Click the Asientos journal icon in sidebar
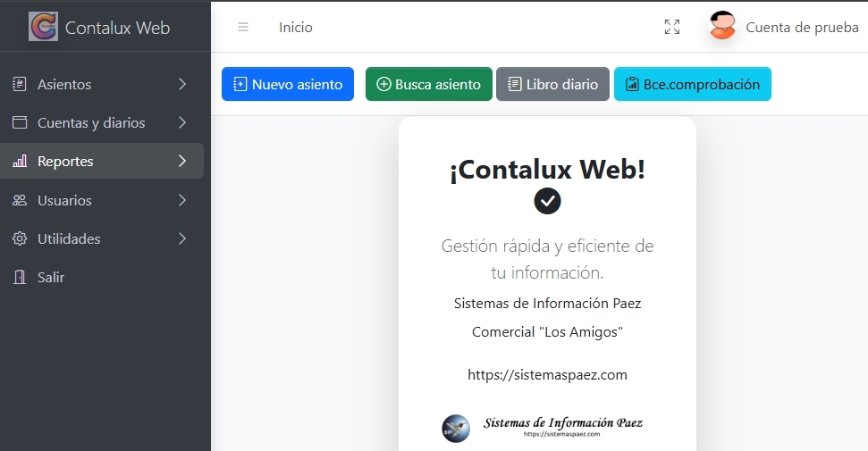 (x=20, y=85)
